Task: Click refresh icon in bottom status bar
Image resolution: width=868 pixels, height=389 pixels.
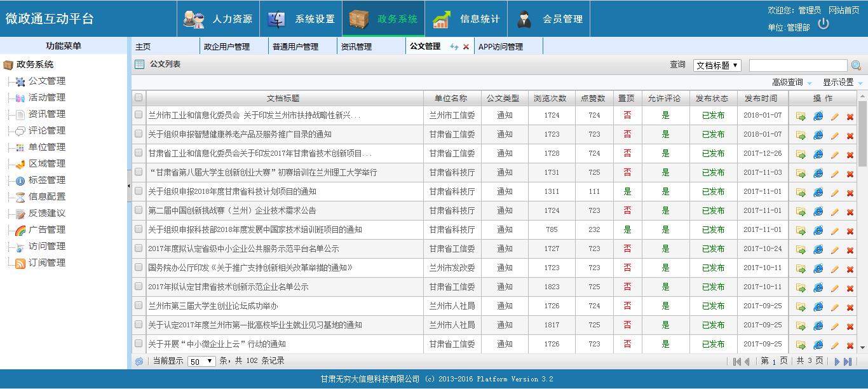Action: click(139, 361)
